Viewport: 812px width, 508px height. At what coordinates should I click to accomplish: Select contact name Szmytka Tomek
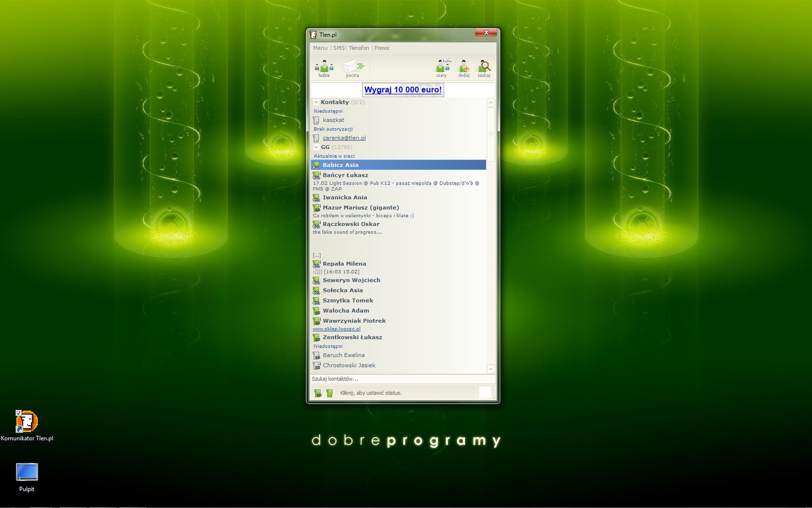[x=348, y=300]
